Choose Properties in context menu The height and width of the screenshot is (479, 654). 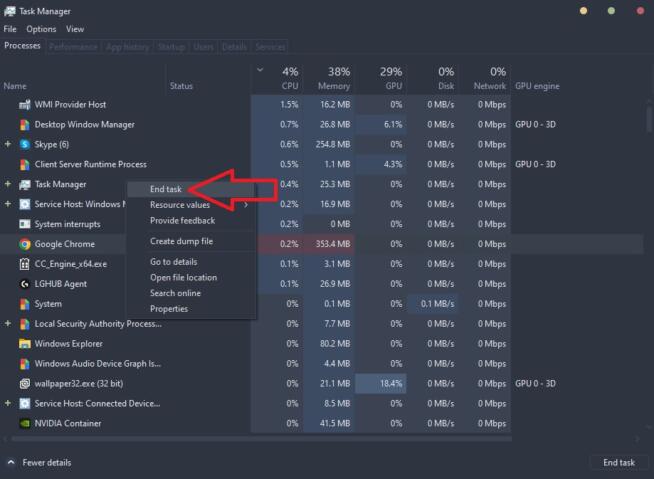tap(169, 309)
